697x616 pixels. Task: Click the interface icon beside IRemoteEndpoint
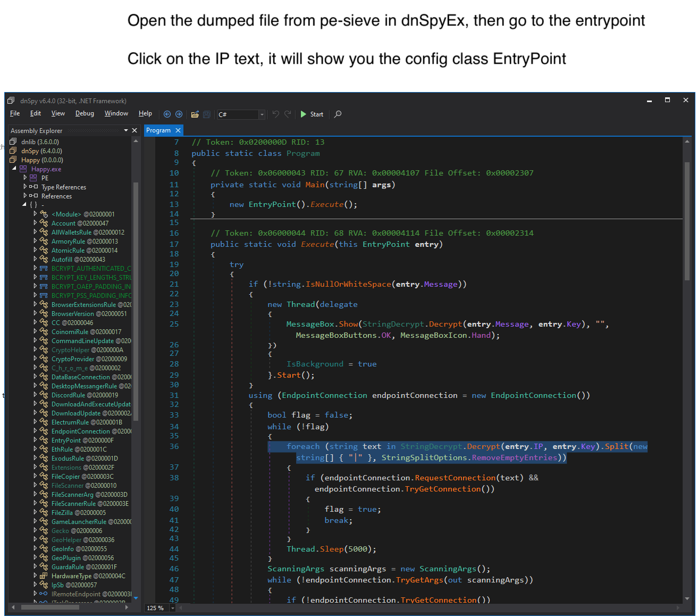[x=44, y=594]
